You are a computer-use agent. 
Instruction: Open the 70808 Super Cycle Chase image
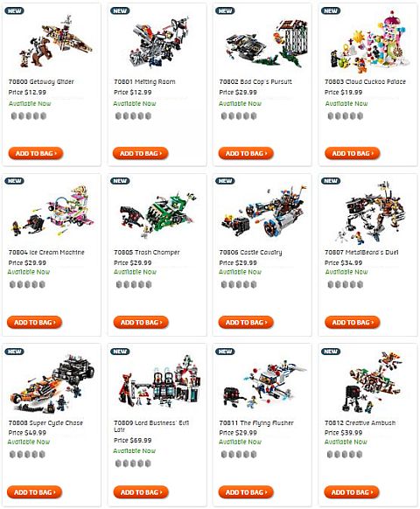52,384
